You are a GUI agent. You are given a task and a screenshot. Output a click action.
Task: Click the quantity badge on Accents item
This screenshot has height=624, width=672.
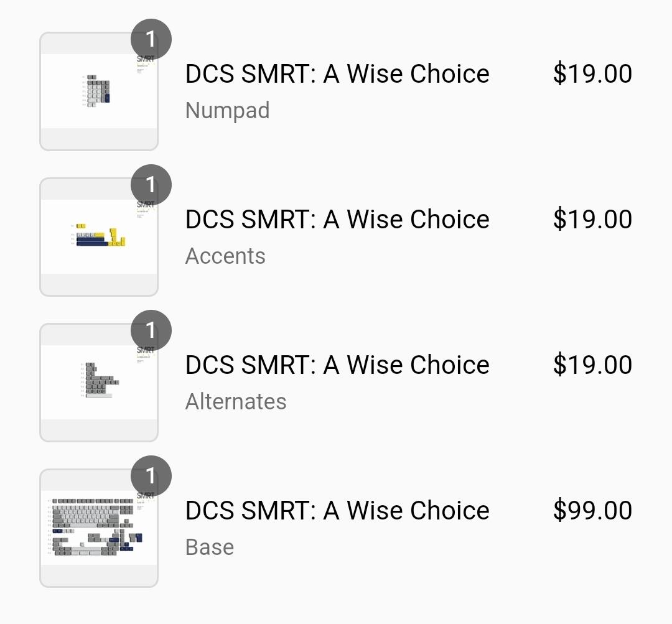(x=151, y=185)
